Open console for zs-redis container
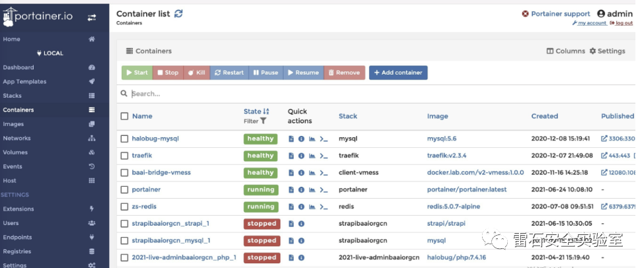Screen dimensions: 644x268 tap(324, 207)
